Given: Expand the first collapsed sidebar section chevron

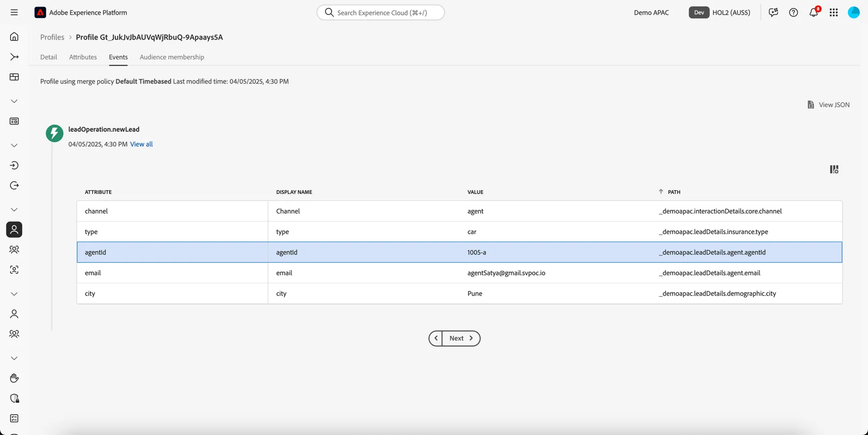Looking at the screenshot, I should pos(14,101).
